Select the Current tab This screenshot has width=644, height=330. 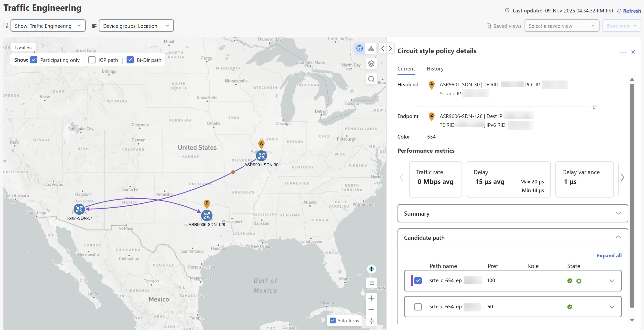click(x=406, y=69)
